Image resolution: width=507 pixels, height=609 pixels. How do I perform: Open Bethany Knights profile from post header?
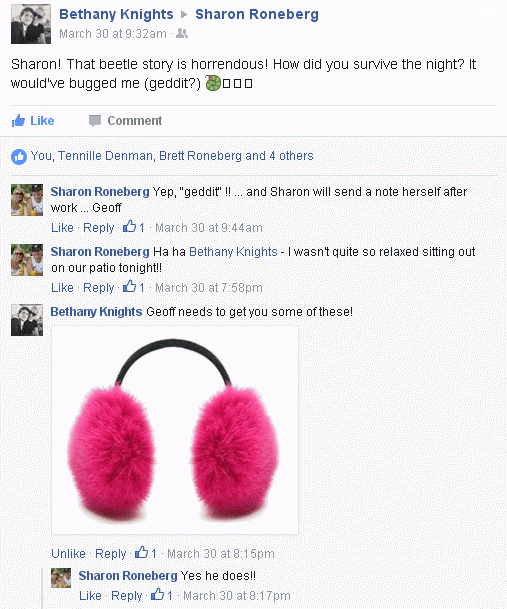point(116,14)
